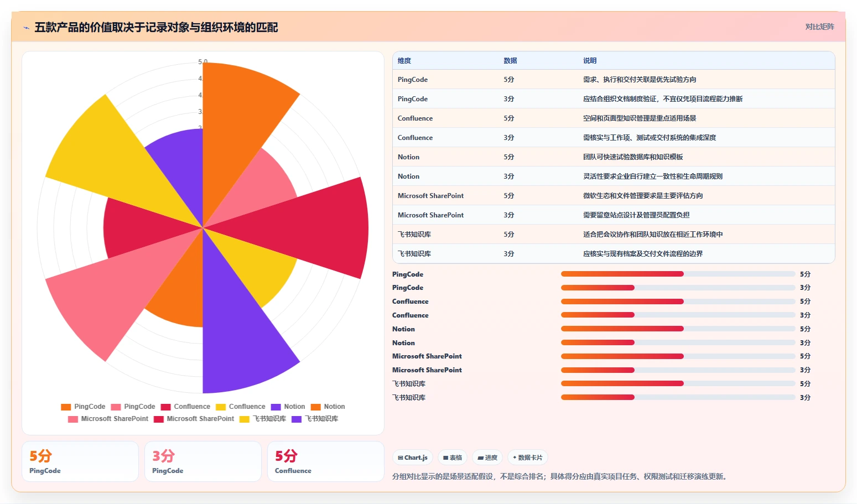Toggle the orange PingCode legend item
Image resolution: width=857 pixels, height=504 pixels.
(x=83, y=407)
